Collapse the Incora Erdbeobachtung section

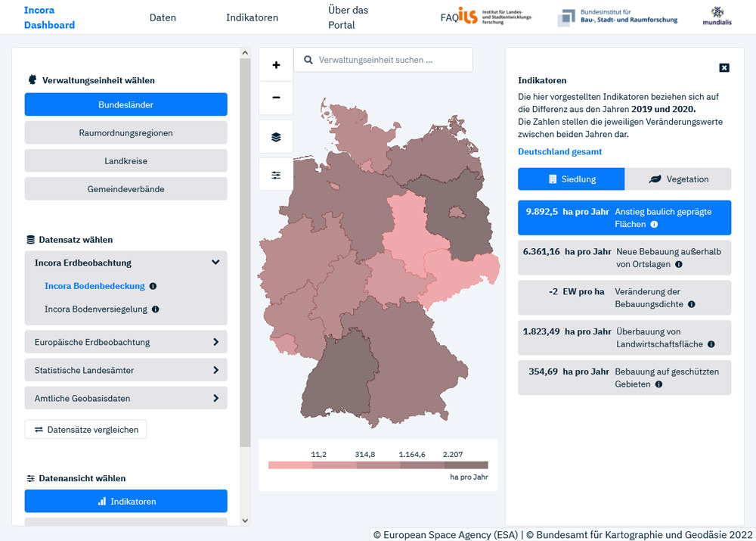(215, 263)
